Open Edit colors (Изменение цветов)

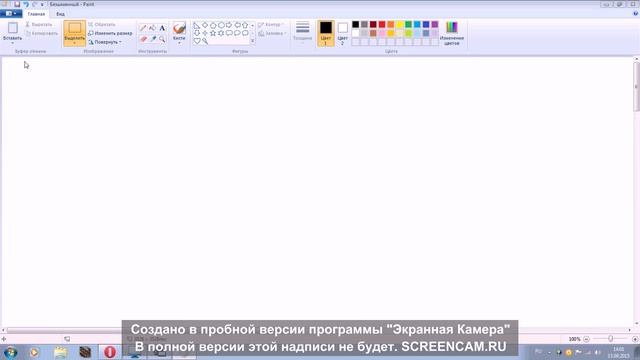[451, 33]
